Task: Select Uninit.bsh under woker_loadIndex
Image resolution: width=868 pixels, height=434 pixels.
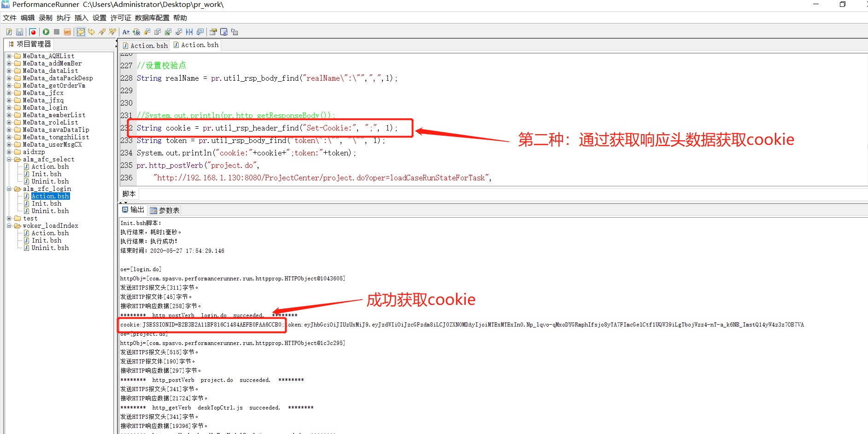Action: click(x=50, y=248)
